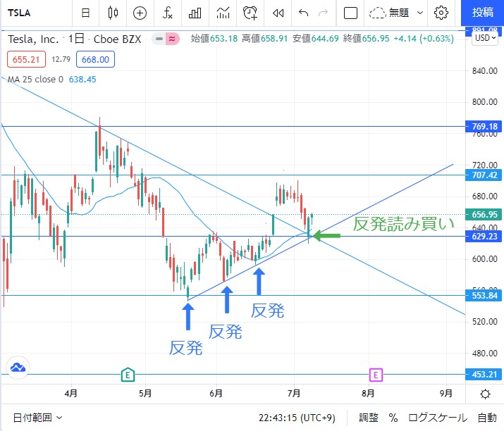Start bar replay with the rewind icon
The width and height of the screenshot is (504, 431).
(x=278, y=13)
